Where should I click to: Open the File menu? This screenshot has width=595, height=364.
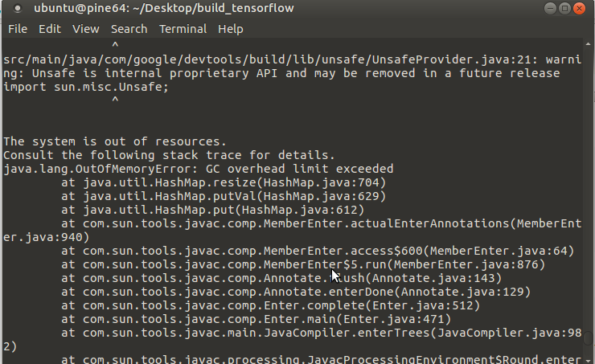18,29
